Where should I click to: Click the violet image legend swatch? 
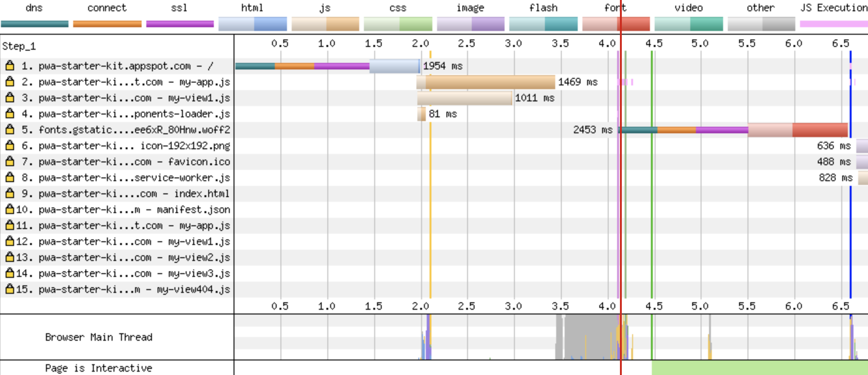tap(471, 24)
